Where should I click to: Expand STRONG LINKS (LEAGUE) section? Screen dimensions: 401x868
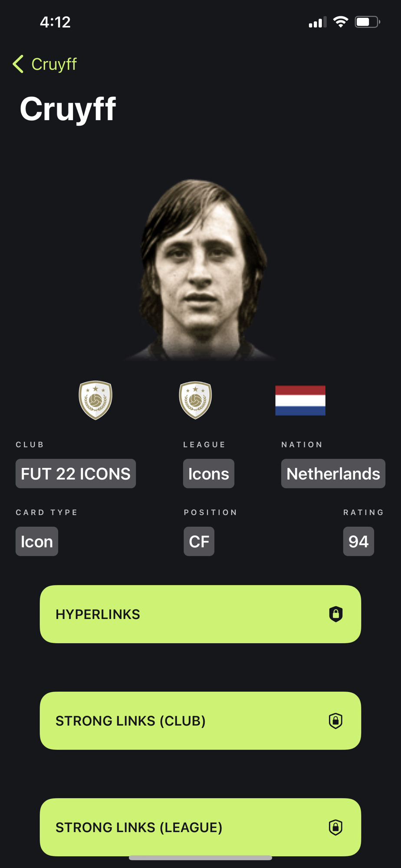coord(200,827)
